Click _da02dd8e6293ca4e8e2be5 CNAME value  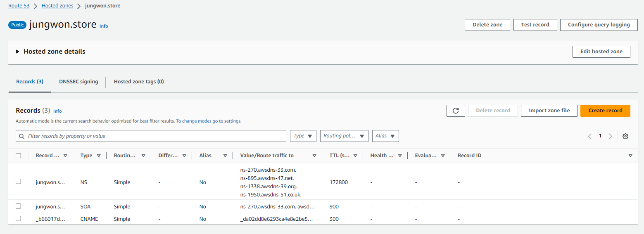(x=276, y=219)
